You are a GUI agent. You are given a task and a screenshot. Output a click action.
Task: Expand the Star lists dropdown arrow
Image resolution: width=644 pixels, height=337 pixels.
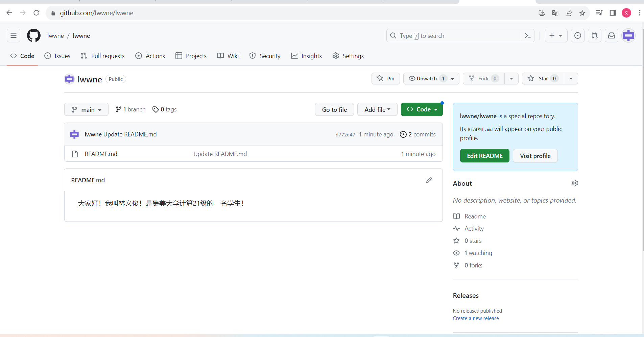pyautogui.click(x=571, y=79)
